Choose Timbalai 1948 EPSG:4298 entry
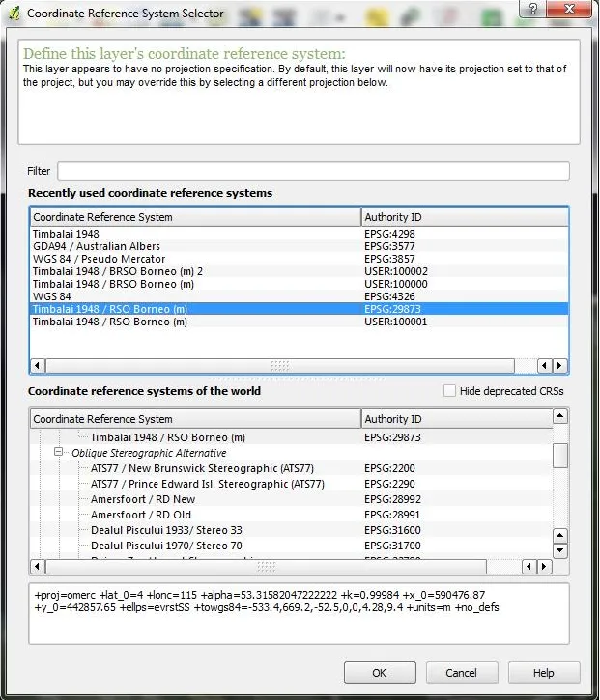 coord(66,234)
